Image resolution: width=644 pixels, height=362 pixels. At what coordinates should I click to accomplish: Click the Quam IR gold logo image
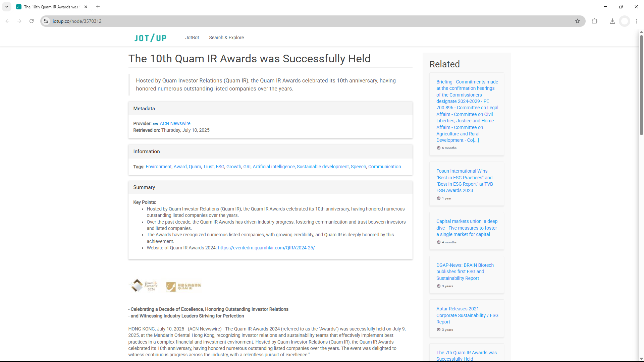183,287
